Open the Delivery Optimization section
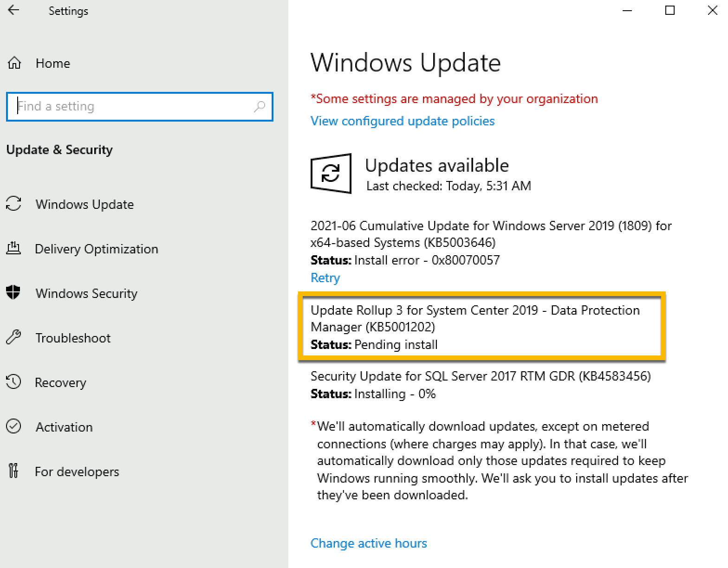The image size is (728, 568). (97, 249)
